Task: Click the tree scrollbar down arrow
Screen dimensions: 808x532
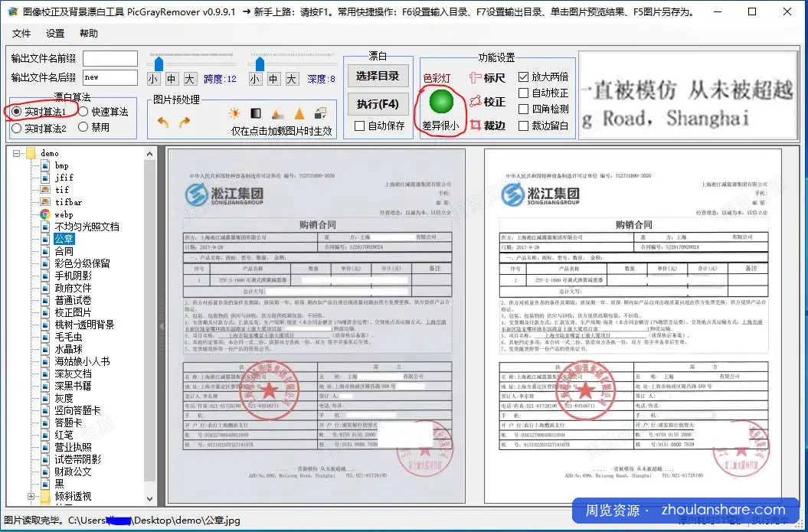Action: tap(150, 498)
